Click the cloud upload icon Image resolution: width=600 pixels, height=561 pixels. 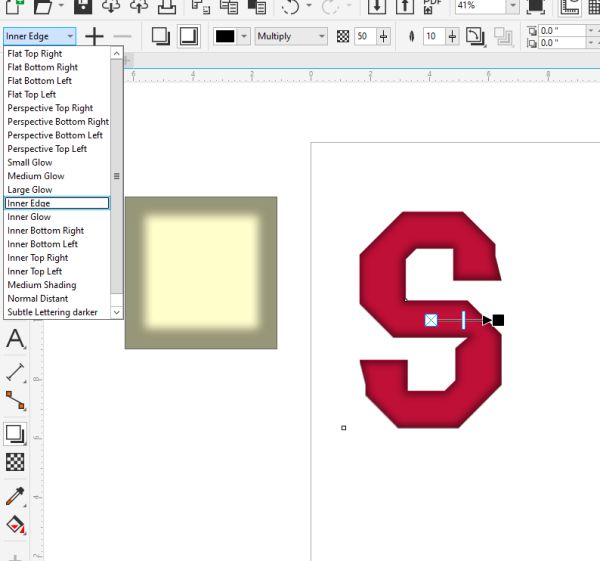click(139, 7)
